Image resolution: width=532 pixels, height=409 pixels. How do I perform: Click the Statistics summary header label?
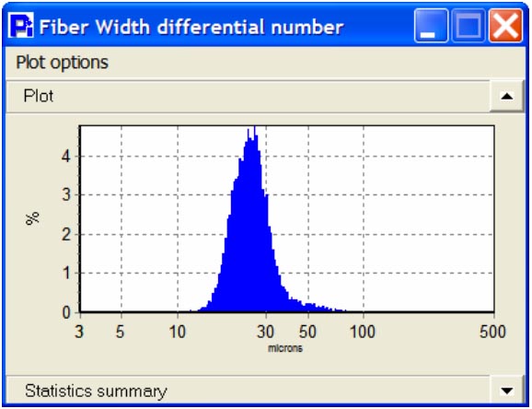click(96, 391)
